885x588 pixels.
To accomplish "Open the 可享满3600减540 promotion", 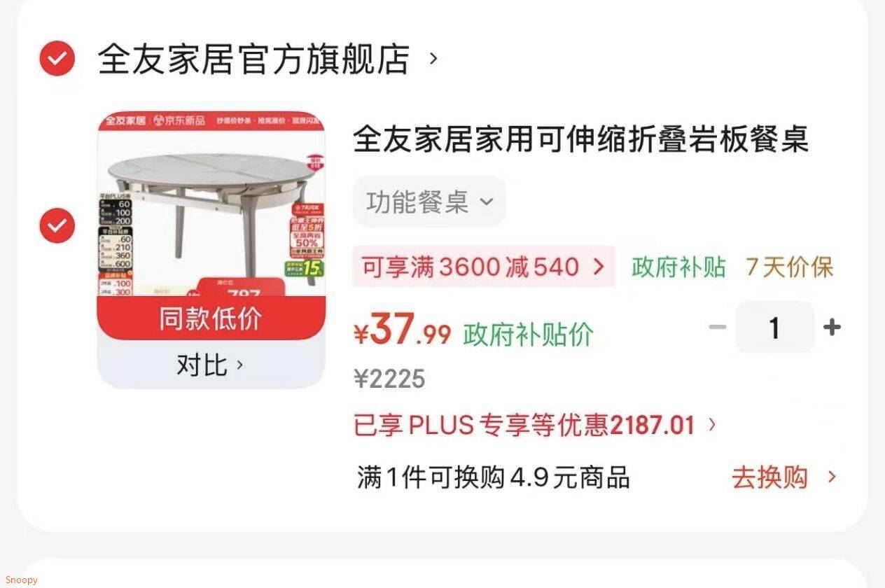I will (x=483, y=267).
